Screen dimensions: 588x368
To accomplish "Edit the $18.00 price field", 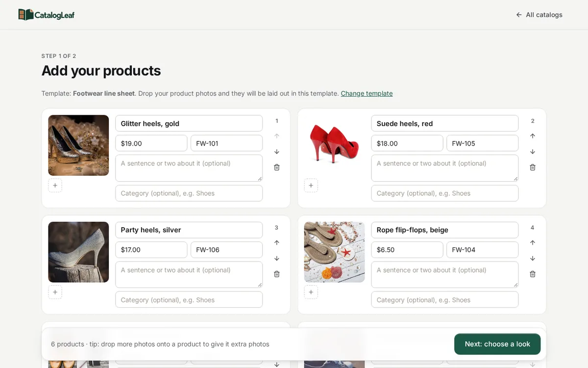I will pyautogui.click(x=407, y=143).
